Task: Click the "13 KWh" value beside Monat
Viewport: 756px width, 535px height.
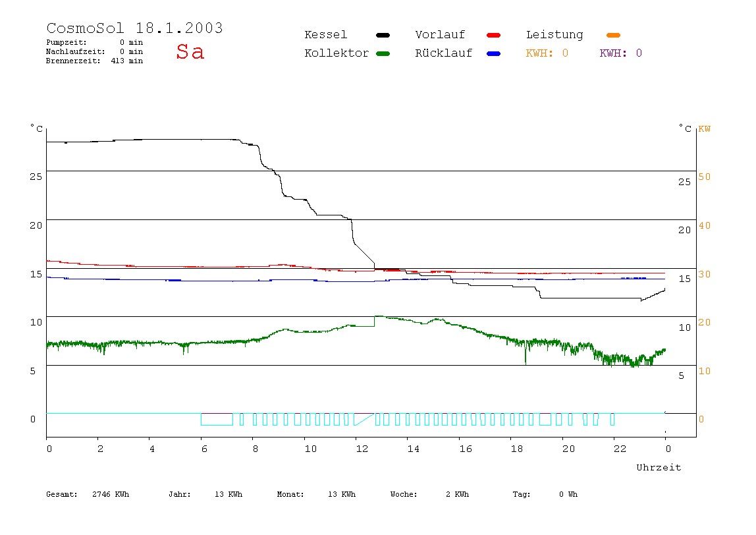Action: [342, 494]
